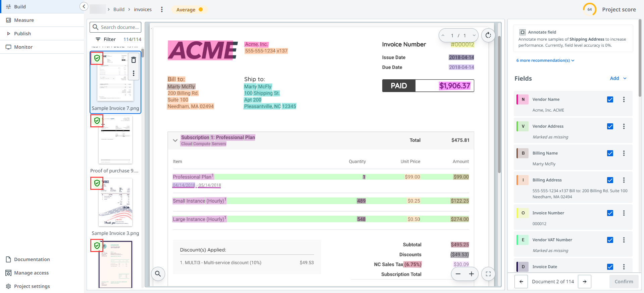Go to next page of document viewer

(x=474, y=35)
